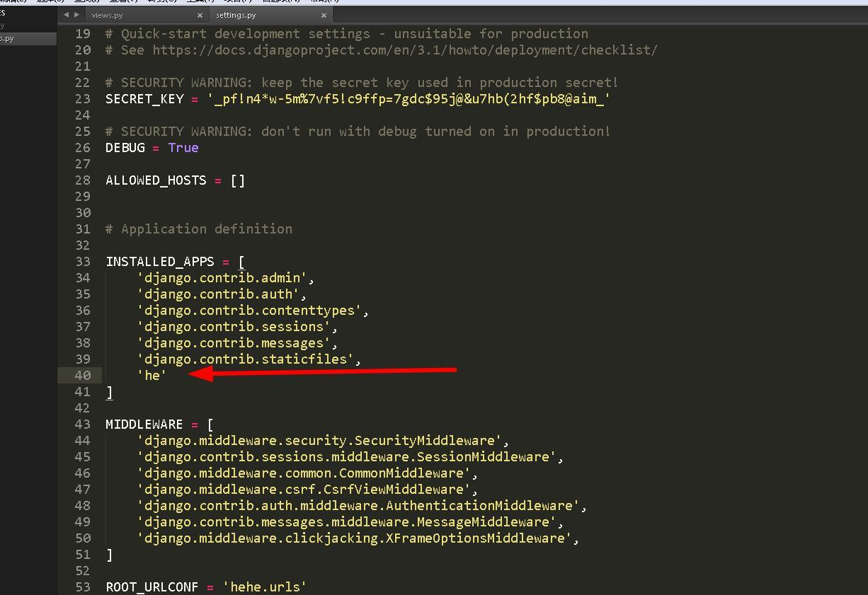Image resolution: width=868 pixels, height=595 pixels.
Task: Click line number 40 in the gutter
Action: tap(83, 375)
